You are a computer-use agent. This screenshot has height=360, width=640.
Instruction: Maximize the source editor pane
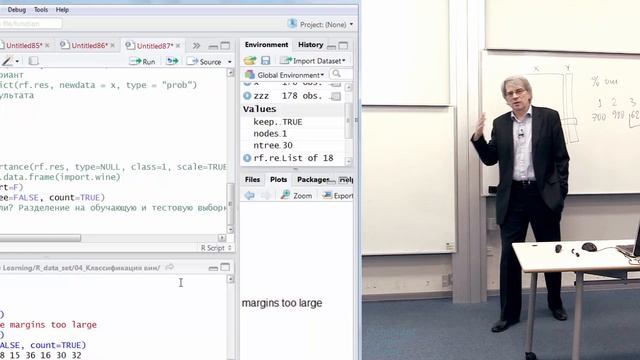click(225, 46)
